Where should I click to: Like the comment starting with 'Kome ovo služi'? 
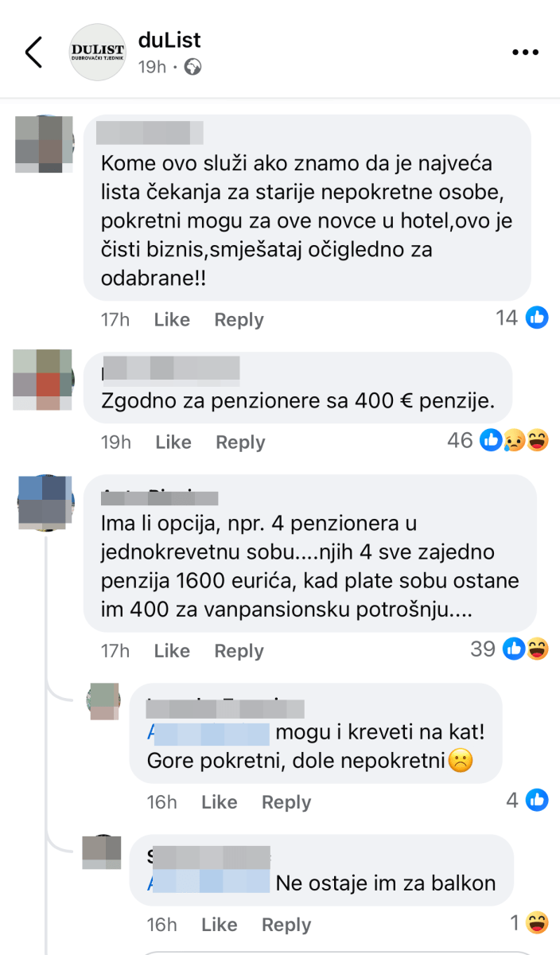point(172,320)
